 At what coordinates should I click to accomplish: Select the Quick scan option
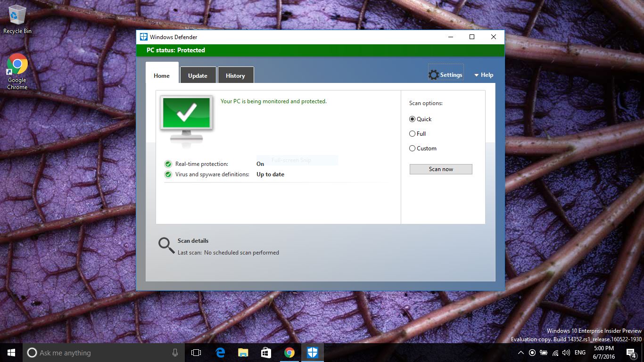(x=412, y=119)
